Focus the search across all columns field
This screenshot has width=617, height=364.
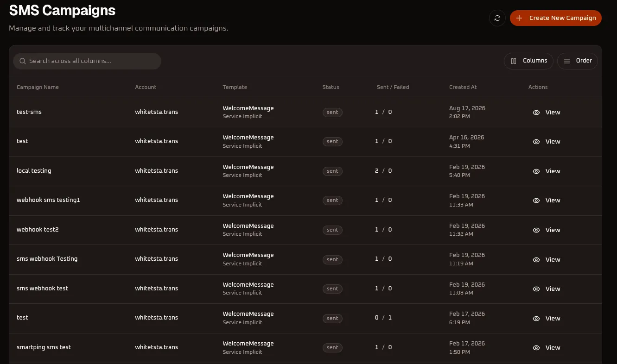(87, 61)
